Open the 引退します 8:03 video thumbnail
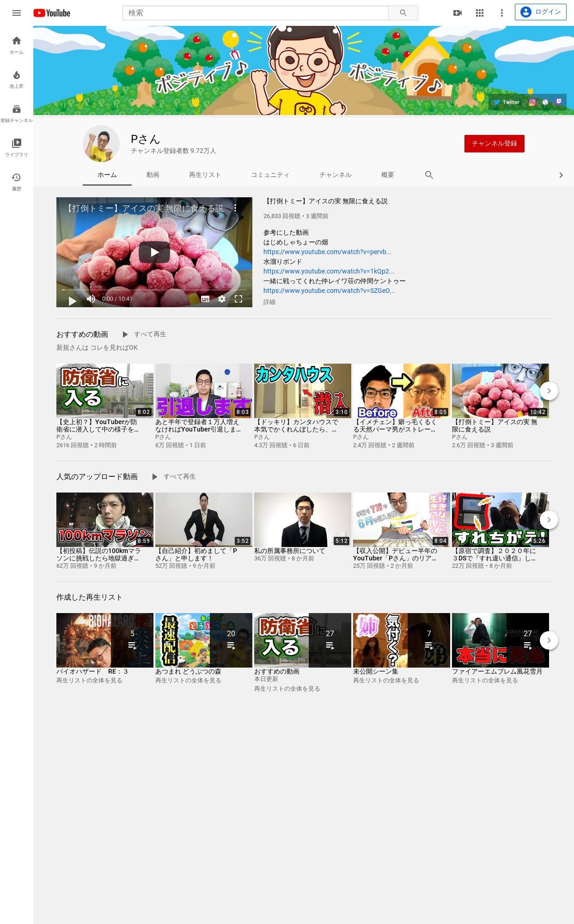574x924 pixels. [204, 391]
